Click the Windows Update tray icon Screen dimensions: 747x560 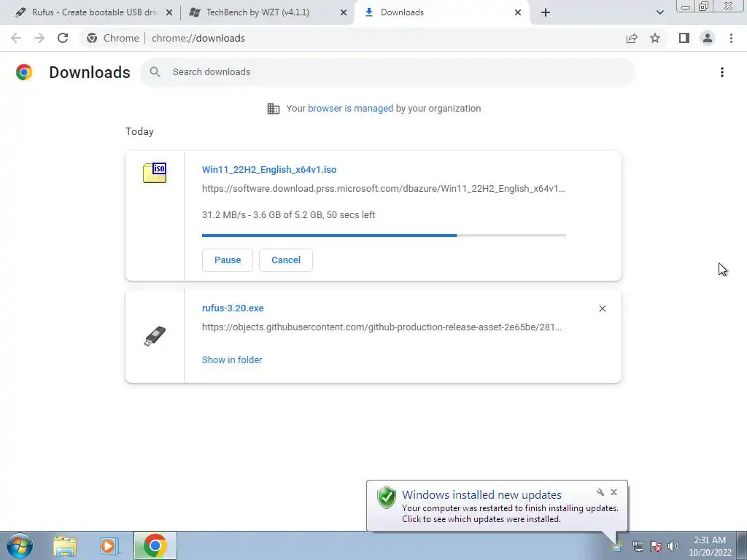[x=617, y=547]
